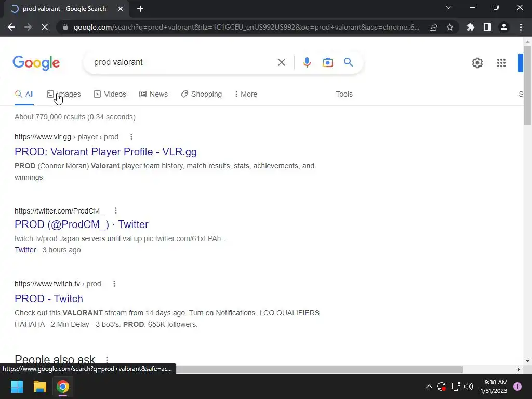Screen dimensions: 532x399
Task: Open Chrome extensions puzzle icon
Action: [471, 27]
